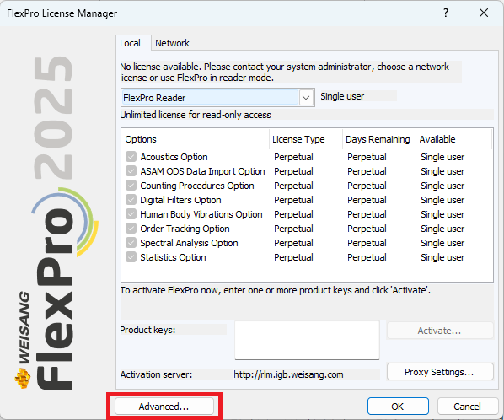Select the Local tab
Viewport: 504px width, 420px height.
[x=130, y=43]
